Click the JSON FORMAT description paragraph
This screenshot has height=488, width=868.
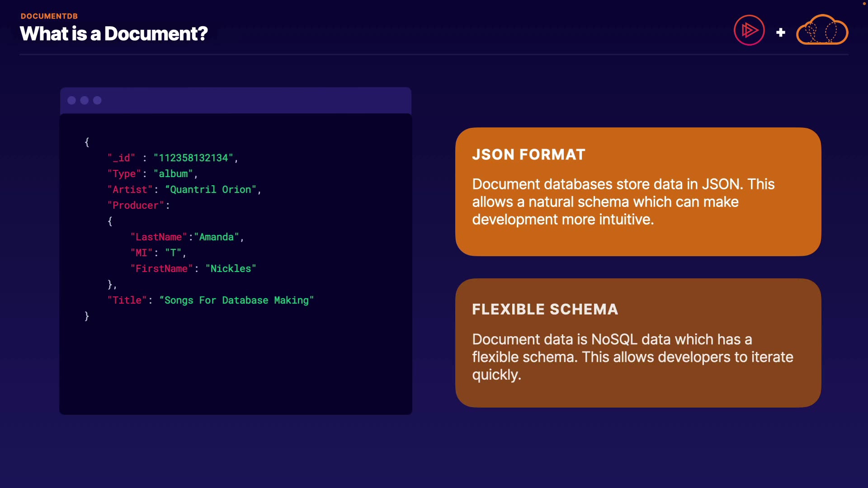(623, 202)
